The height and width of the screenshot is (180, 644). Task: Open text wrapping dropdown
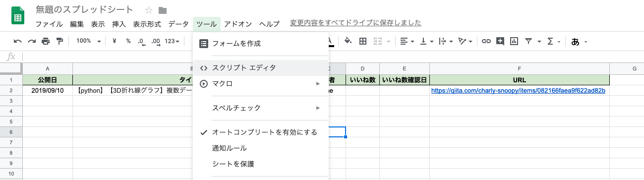click(x=446, y=41)
